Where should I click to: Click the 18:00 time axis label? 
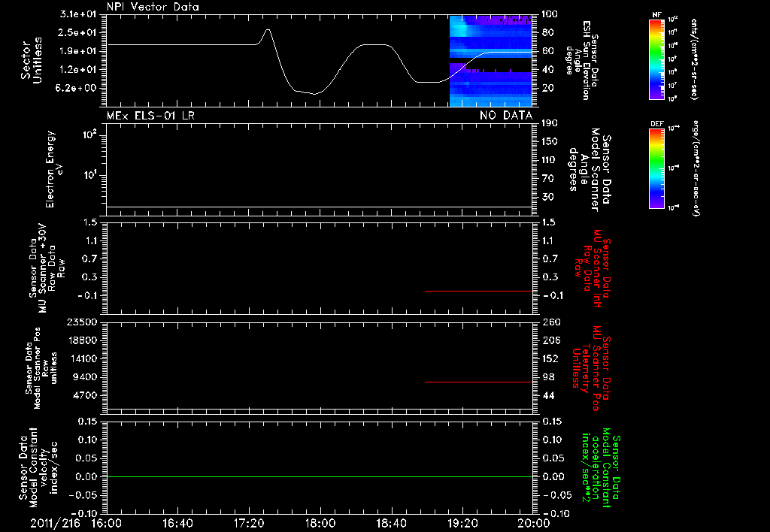(x=320, y=524)
